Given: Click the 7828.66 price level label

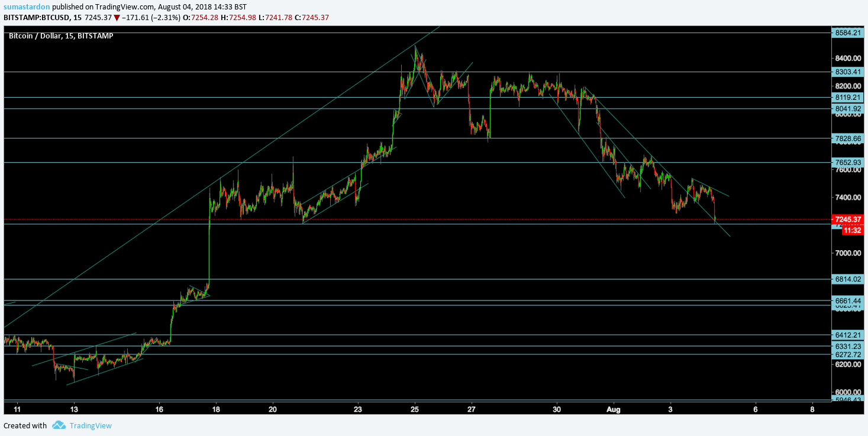Looking at the screenshot, I should (847, 138).
